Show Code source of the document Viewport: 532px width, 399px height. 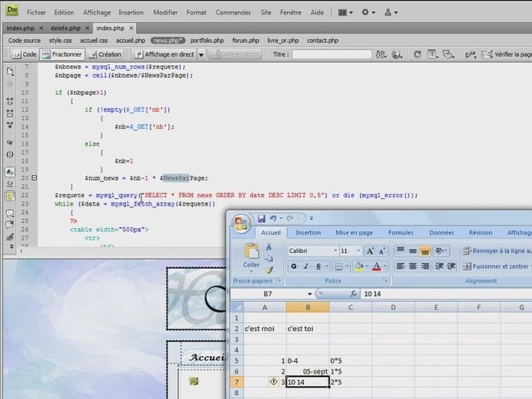pyautogui.click(x=24, y=40)
